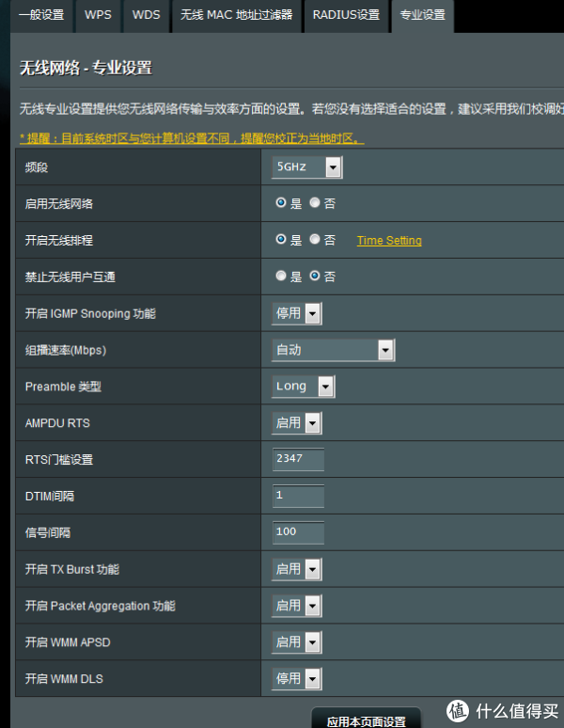The width and height of the screenshot is (564, 728).
Task: Click the timezone reminder warning link
Action: pyautogui.click(x=192, y=138)
